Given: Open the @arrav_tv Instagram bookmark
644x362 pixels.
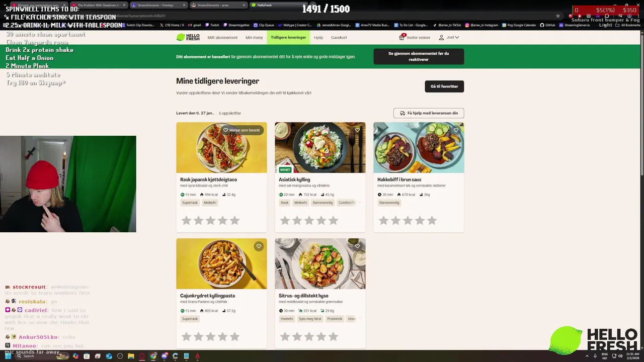Looking at the screenshot, I should pyautogui.click(x=481, y=25).
